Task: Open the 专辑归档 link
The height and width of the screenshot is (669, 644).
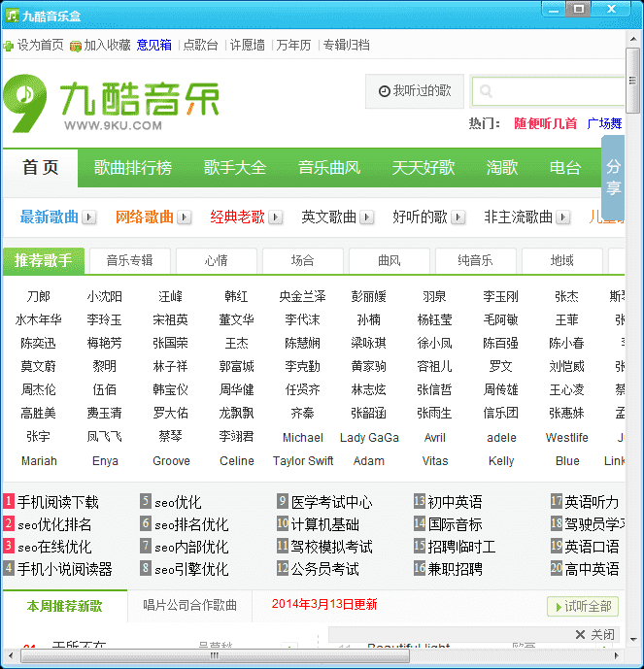Action: point(346,45)
